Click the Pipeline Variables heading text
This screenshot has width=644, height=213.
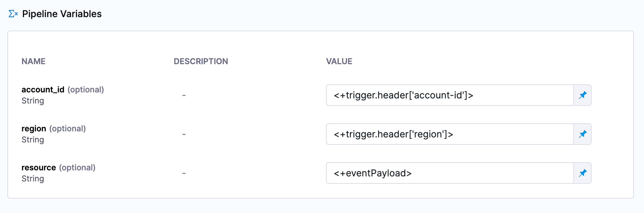pos(62,14)
